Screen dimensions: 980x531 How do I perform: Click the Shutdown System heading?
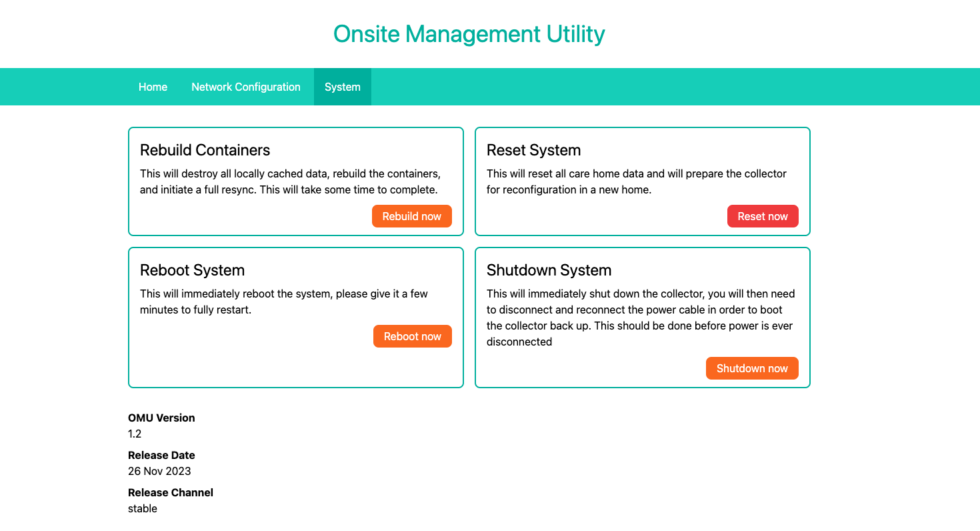click(x=549, y=270)
